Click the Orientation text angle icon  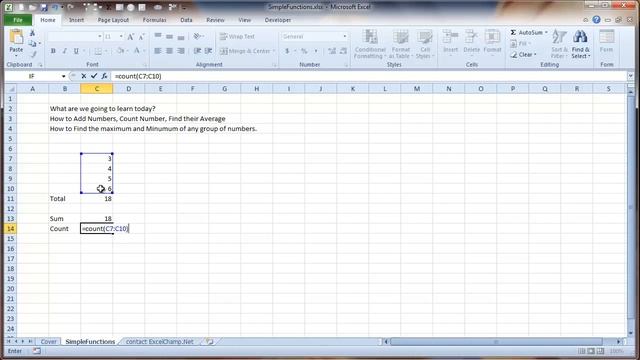[x=198, y=36]
